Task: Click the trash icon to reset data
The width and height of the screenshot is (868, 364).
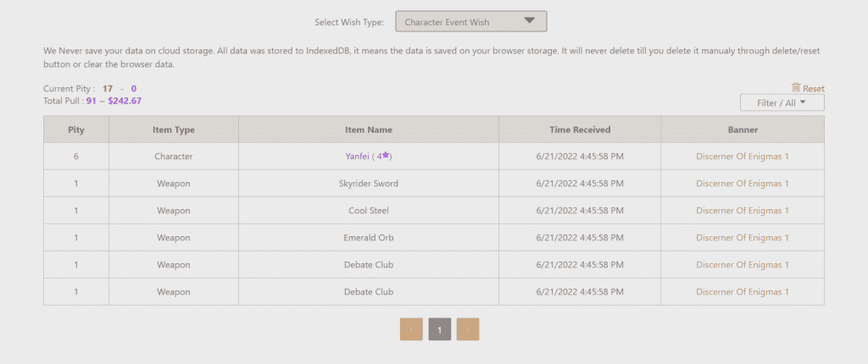Action: click(796, 87)
